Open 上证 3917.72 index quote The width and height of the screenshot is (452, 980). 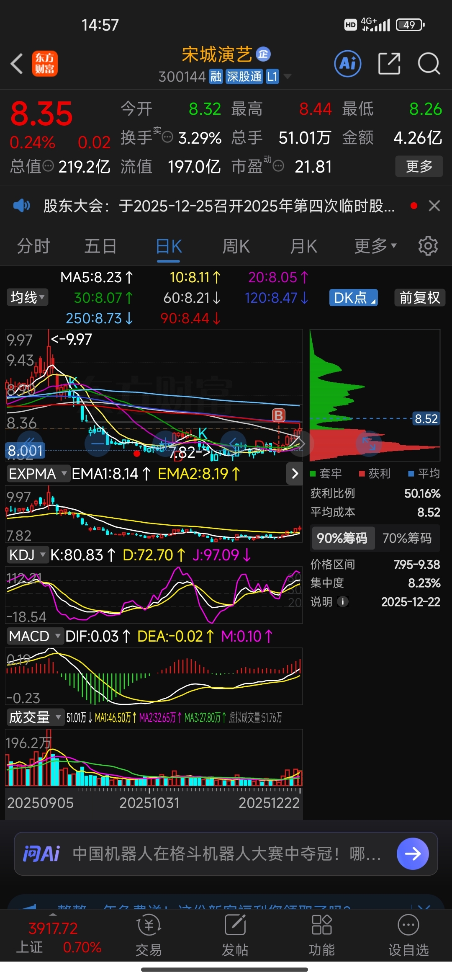(59, 938)
